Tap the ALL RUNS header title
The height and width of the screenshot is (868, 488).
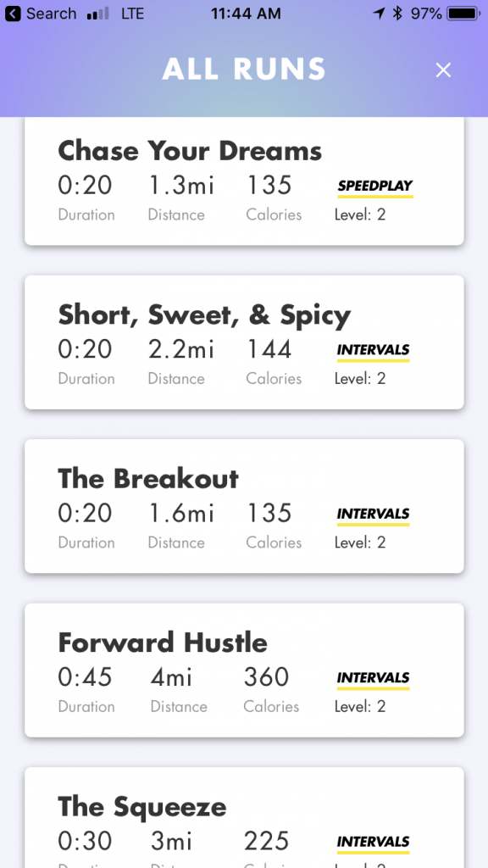click(244, 70)
